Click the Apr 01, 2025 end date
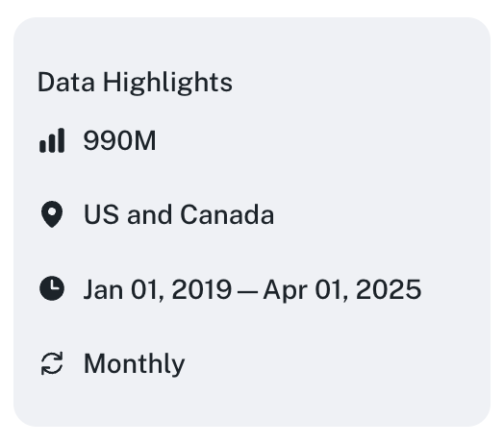The image size is (504, 444). pyautogui.click(x=342, y=289)
